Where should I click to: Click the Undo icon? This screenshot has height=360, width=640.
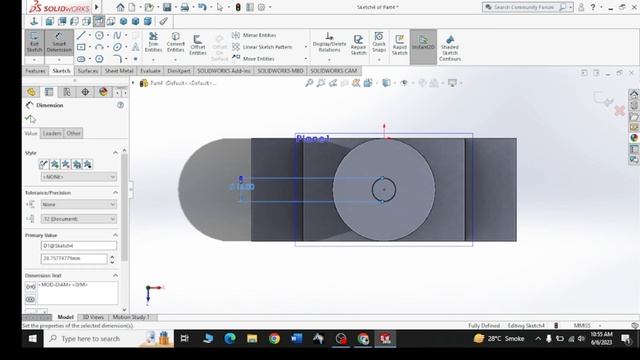202,7
